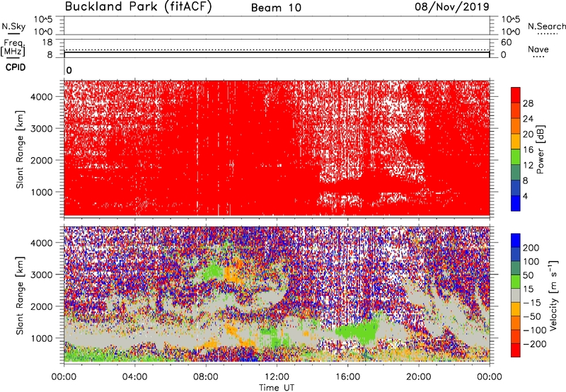Click the 'N.Sky' legend label
This screenshot has width=566, height=392.
click(x=13, y=26)
